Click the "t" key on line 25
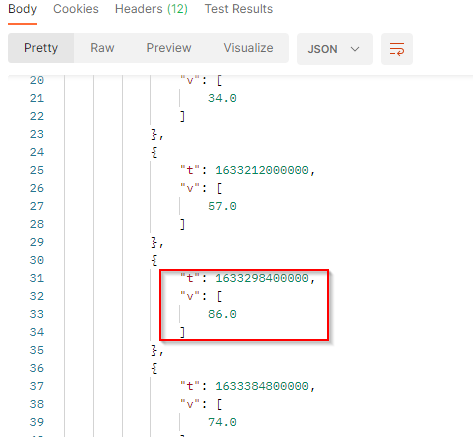This screenshot has height=442, width=473. (190, 170)
